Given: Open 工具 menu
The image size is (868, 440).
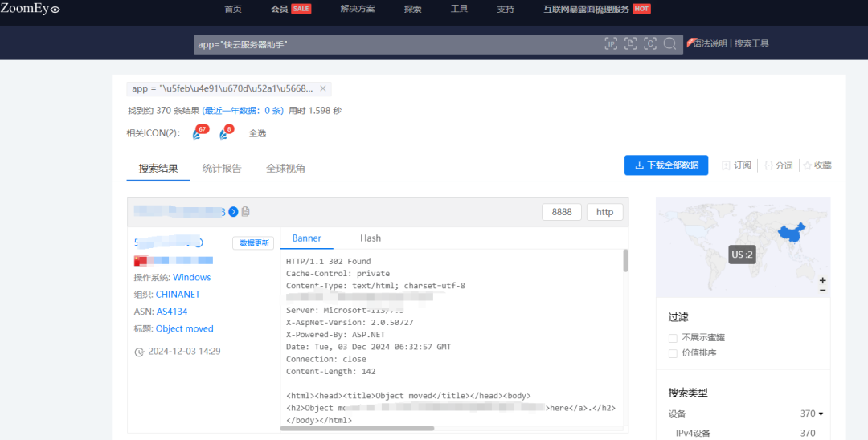Looking at the screenshot, I should click(x=460, y=9).
